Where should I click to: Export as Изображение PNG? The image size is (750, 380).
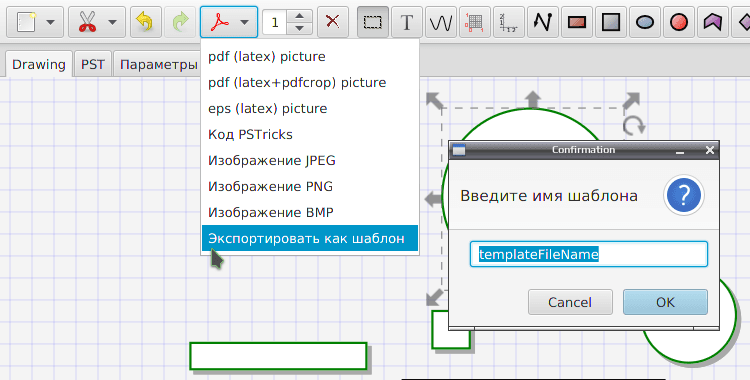310,186
